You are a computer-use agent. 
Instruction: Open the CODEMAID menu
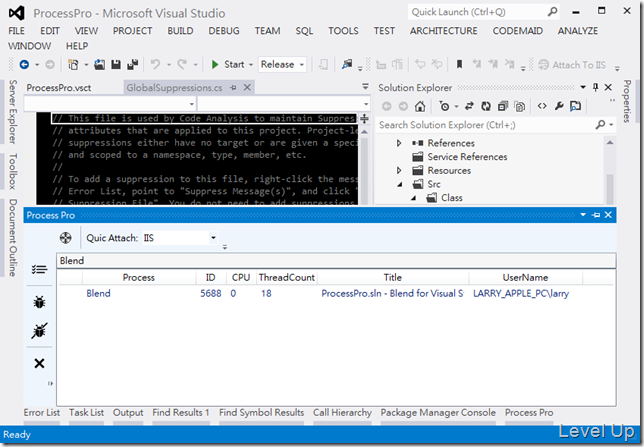coord(518,31)
